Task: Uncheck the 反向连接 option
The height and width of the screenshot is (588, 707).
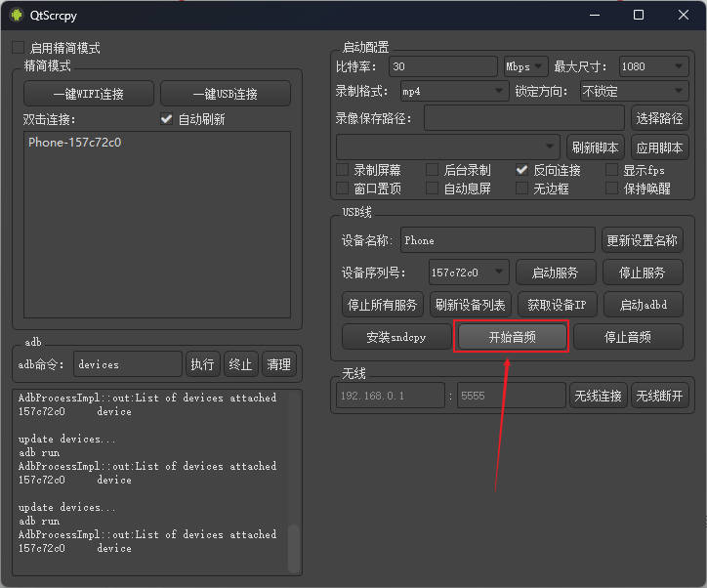Action: tap(522, 170)
